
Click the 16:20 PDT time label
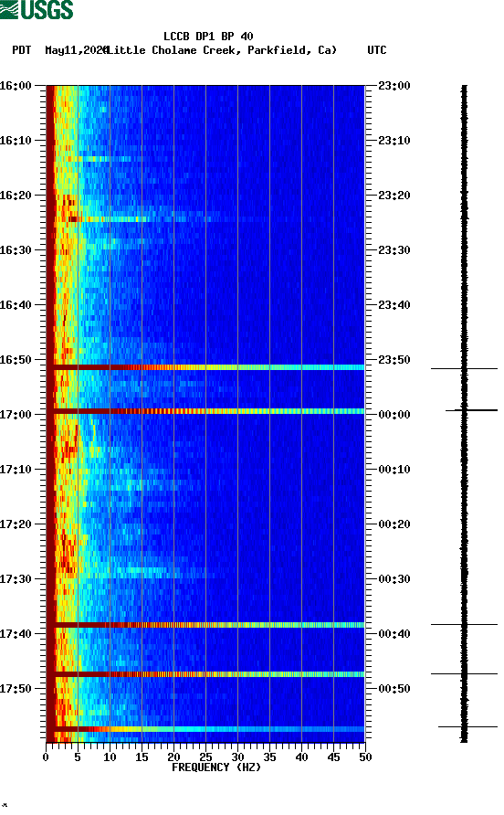(x=16, y=196)
